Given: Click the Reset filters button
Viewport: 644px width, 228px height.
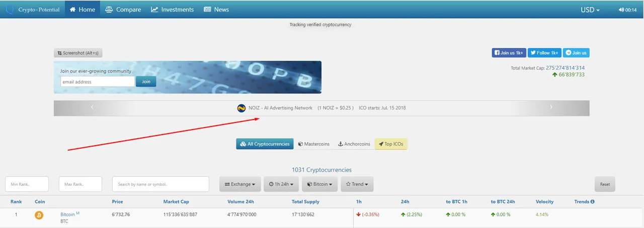Looking at the screenshot, I should 605,184.
